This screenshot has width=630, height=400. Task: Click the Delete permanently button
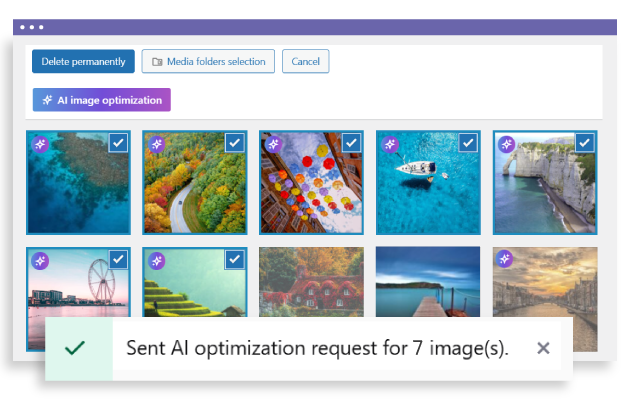coord(83,61)
